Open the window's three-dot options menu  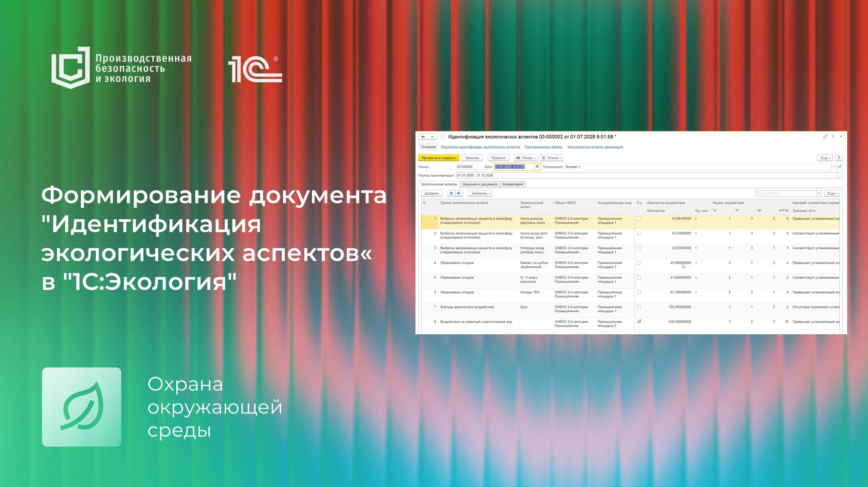pos(833,136)
